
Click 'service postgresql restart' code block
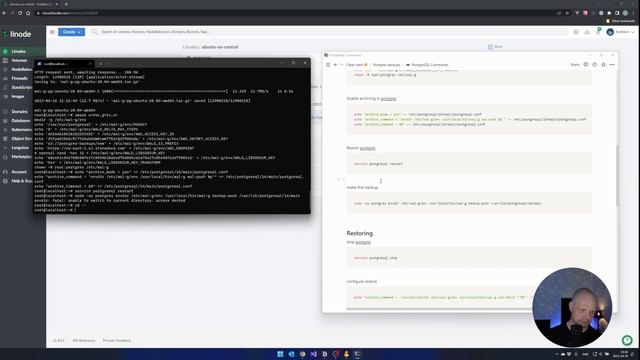(469, 164)
